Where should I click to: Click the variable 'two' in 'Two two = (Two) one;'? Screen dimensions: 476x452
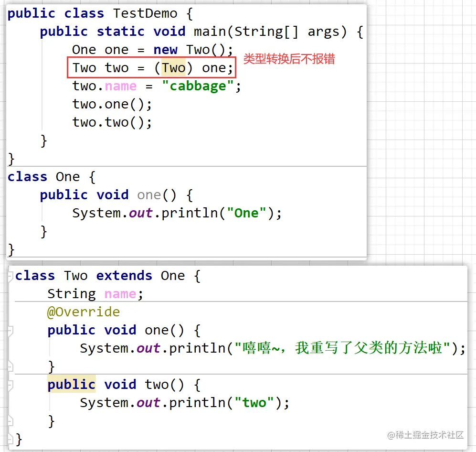[116, 68]
